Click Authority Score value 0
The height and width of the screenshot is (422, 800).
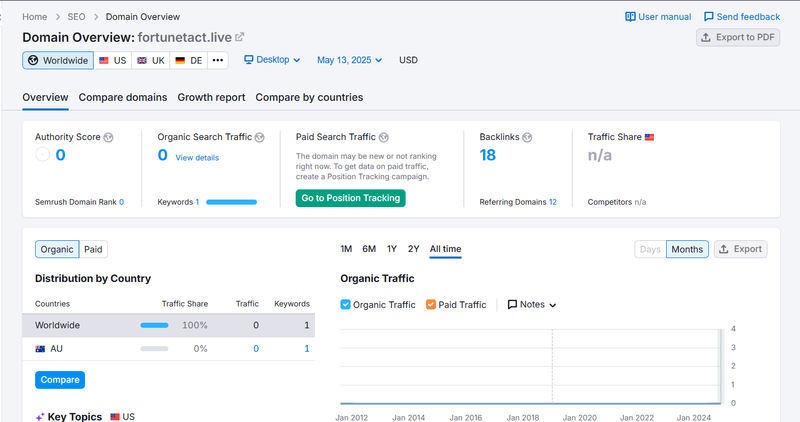pyautogui.click(x=60, y=155)
